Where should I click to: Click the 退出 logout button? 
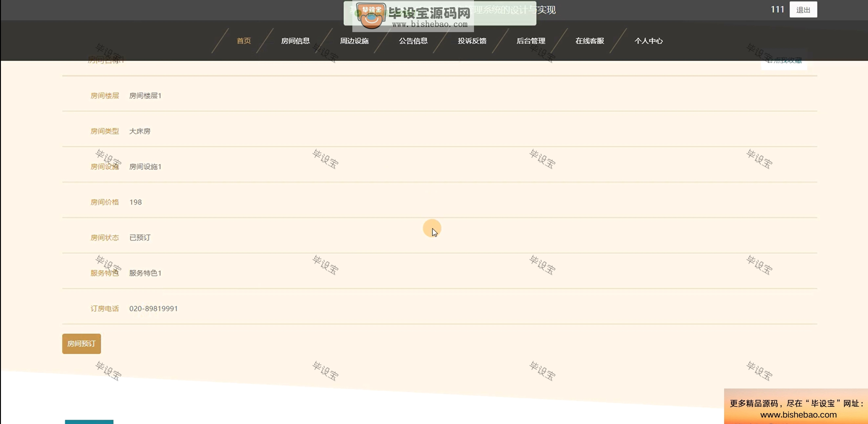(x=803, y=10)
